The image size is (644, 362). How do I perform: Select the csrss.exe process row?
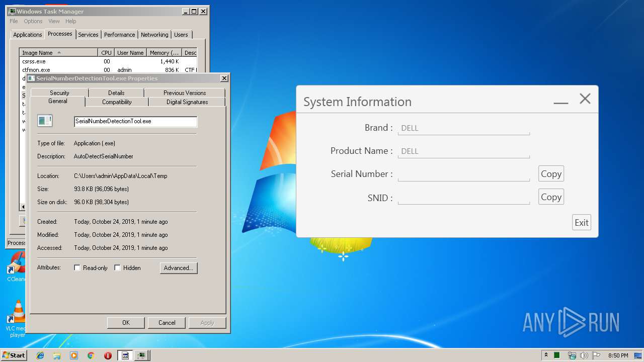pos(108,61)
